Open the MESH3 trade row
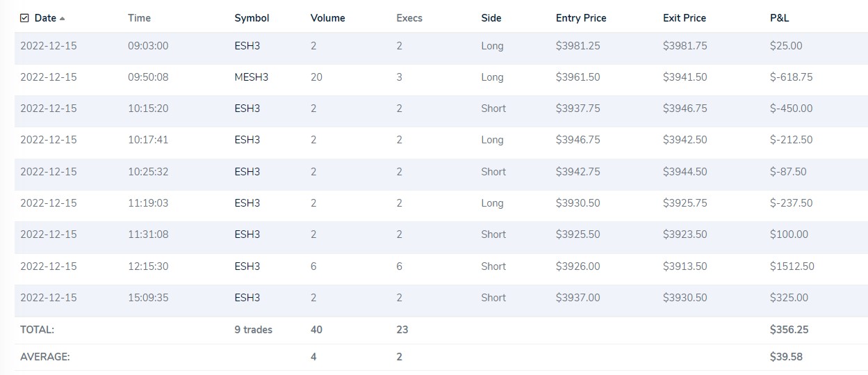The height and width of the screenshot is (375, 868). (441, 77)
